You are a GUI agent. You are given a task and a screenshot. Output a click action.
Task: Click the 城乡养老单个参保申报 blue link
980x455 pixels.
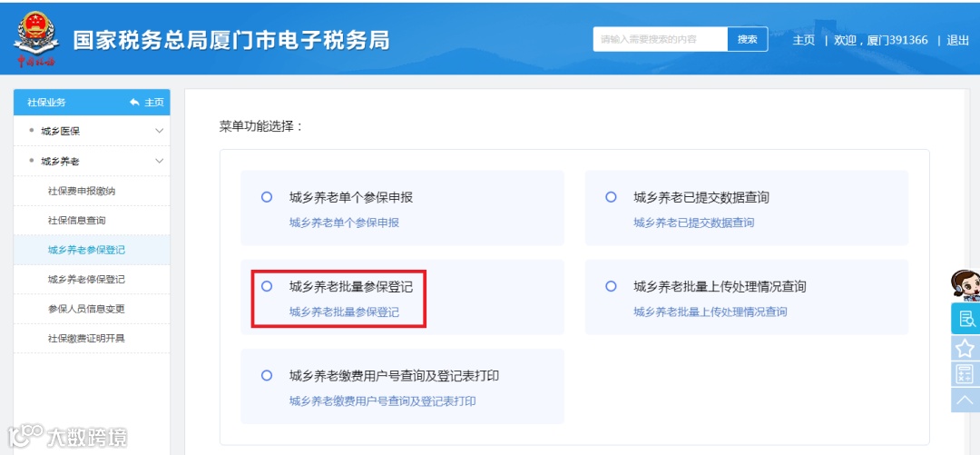pos(344,223)
